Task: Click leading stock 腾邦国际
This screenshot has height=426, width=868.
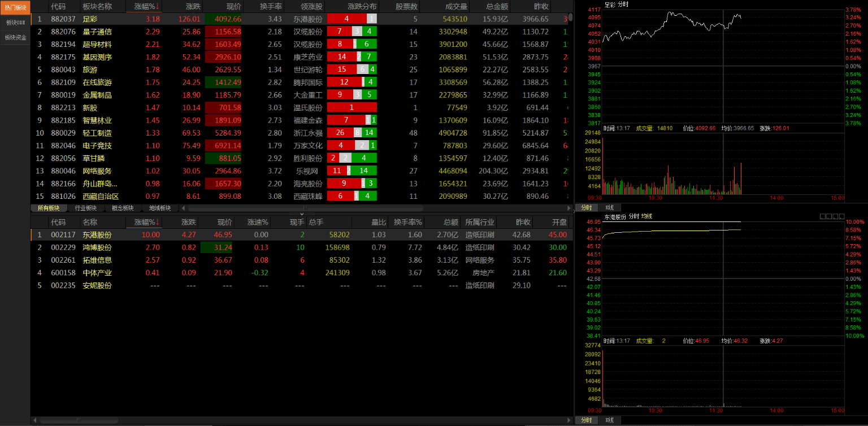Action: pos(308,82)
